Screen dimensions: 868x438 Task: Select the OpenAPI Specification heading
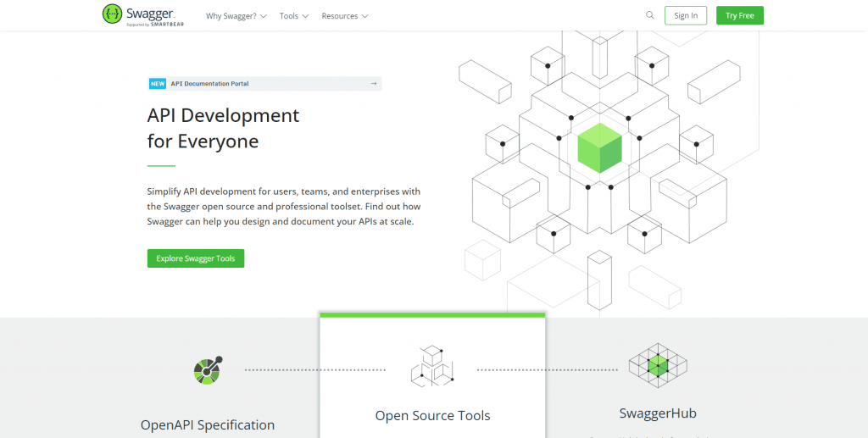(x=208, y=425)
